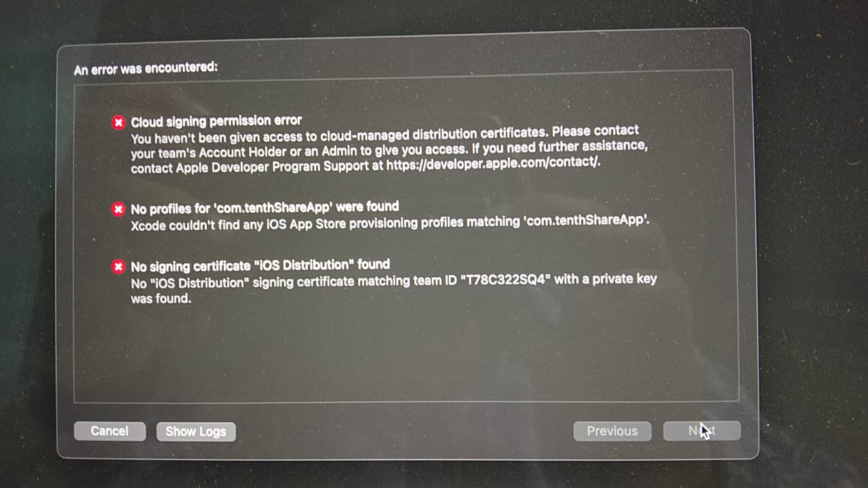Viewport: 868px width, 488px height.
Task: Click the 'An error was encountered:' heading
Action: point(146,68)
